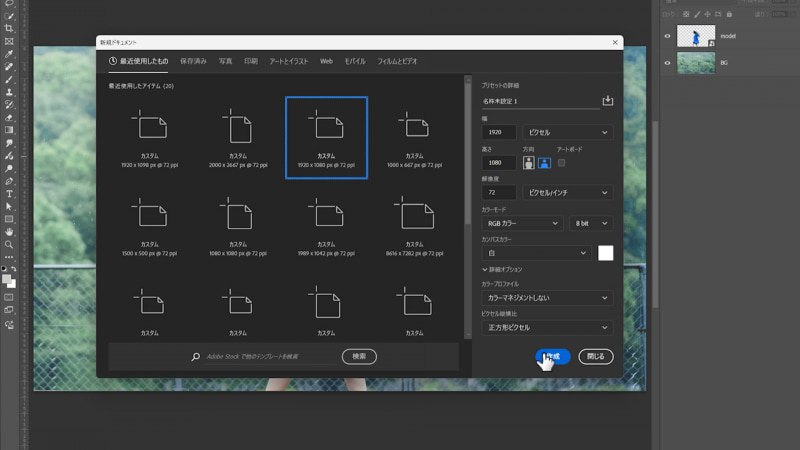
Task: Select the Rectangle shape tool
Action: (9, 219)
